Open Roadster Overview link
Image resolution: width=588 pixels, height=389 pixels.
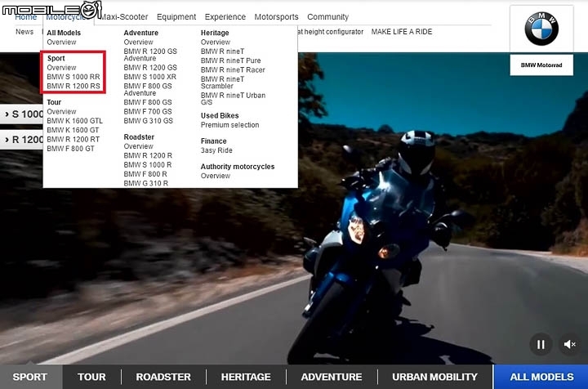tap(138, 146)
